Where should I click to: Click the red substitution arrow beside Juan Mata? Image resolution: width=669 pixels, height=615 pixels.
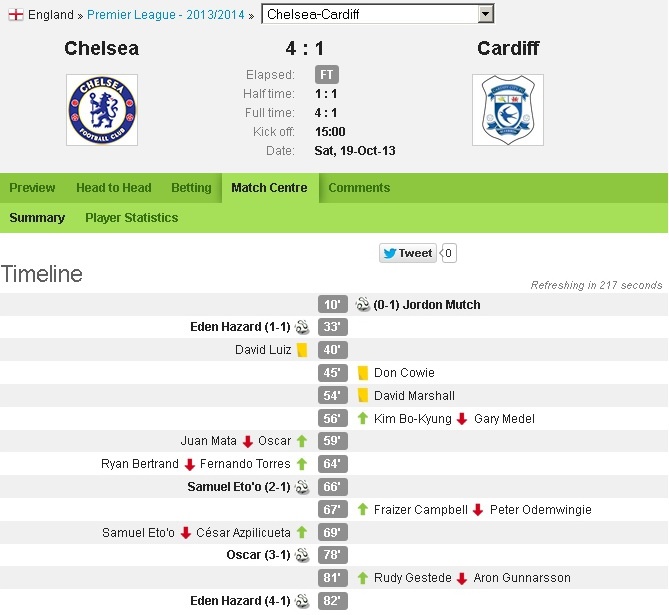pyautogui.click(x=248, y=441)
